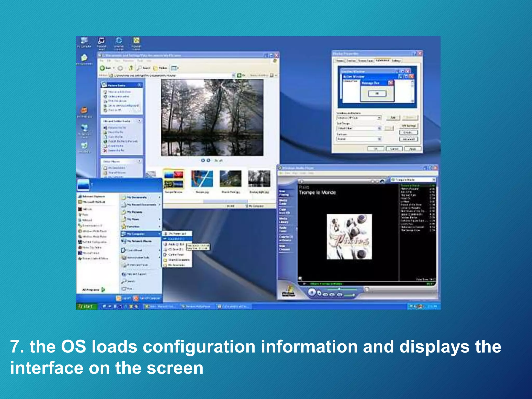
Task: Click Publish this file to the Web
Action: tap(121, 141)
